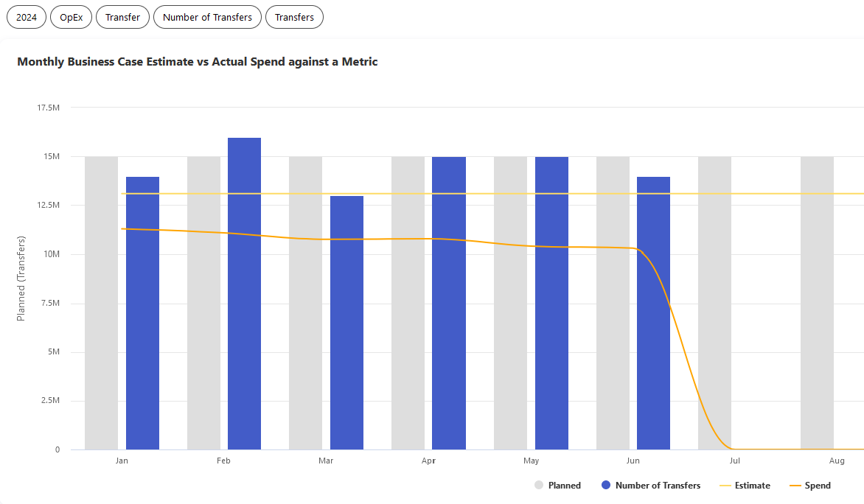Click the gray Planned legend dot

tap(539, 485)
